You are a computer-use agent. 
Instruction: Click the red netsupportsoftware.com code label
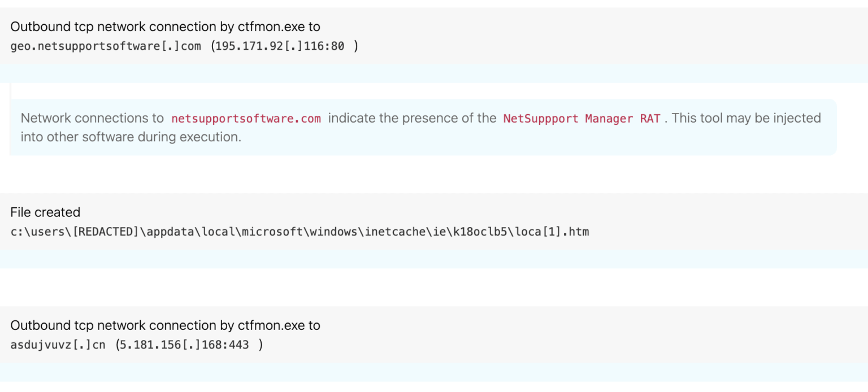246,119
